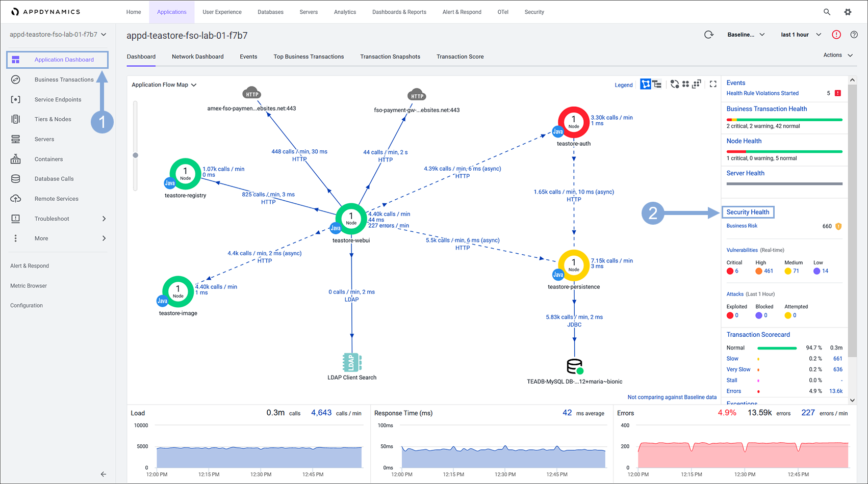The height and width of the screenshot is (484, 868).
Task: Click the LDAP Client Search backend icon
Action: (x=352, y=362)
